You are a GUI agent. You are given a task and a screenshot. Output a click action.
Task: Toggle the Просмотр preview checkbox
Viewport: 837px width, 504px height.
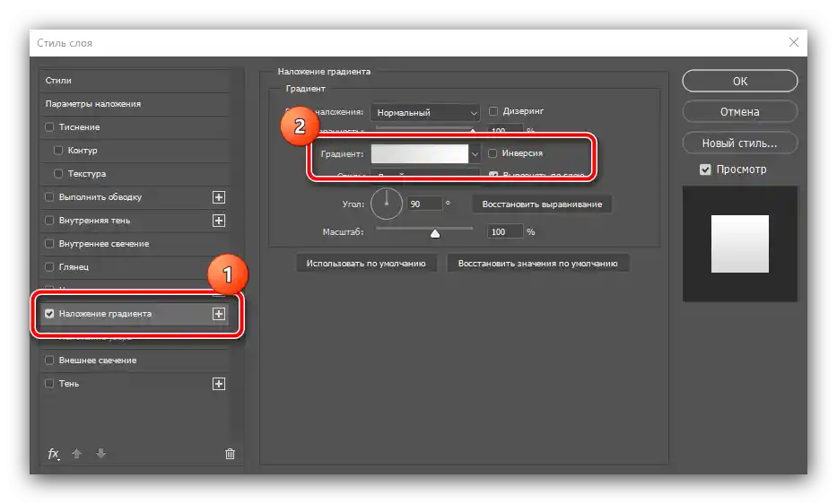705,169
